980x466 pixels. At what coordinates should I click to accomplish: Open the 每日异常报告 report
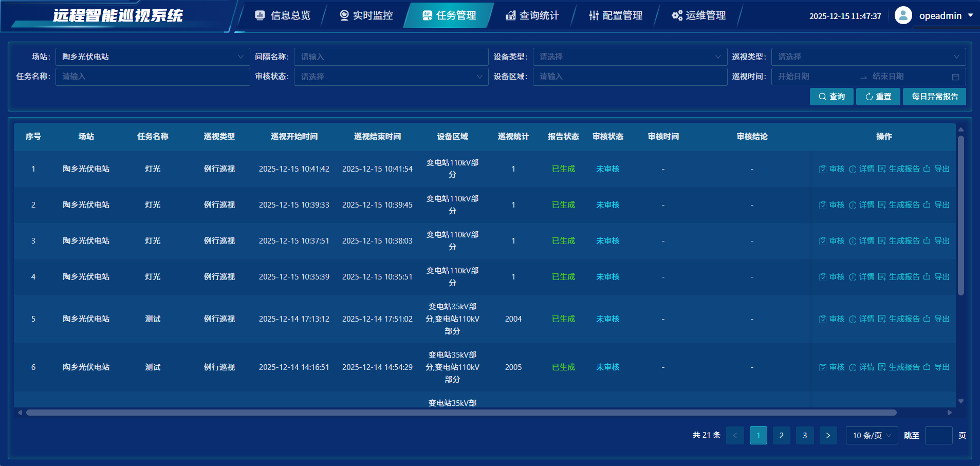tap(934, 97)
